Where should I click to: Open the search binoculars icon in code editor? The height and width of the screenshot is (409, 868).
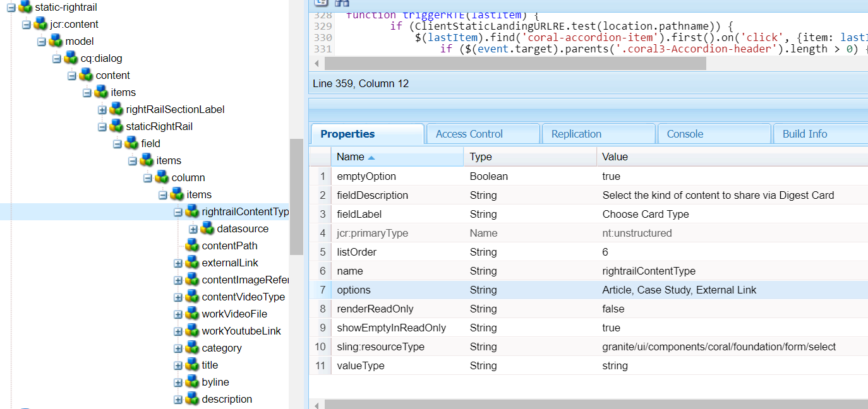click(341, 3)
